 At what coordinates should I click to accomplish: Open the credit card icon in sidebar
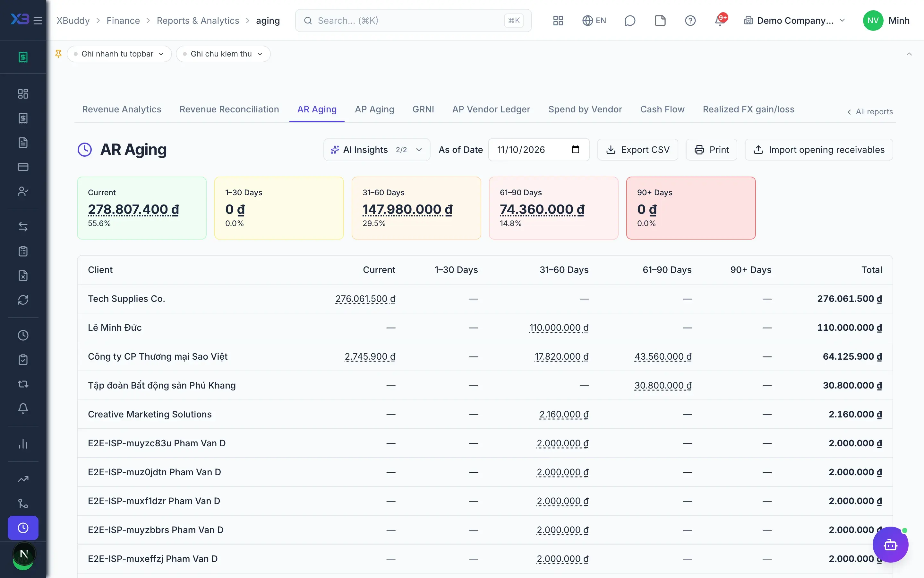(x=23, y=167)
